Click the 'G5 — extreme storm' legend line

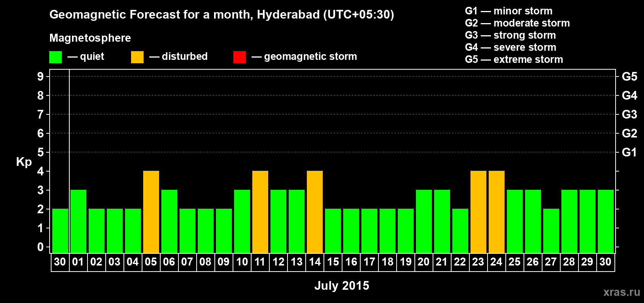point(514,59)
